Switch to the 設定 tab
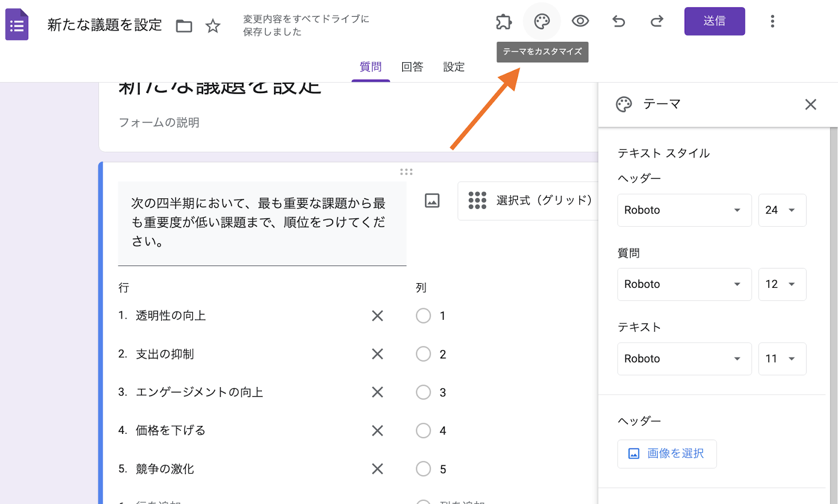The image size is (838, 504). [454, 67]
